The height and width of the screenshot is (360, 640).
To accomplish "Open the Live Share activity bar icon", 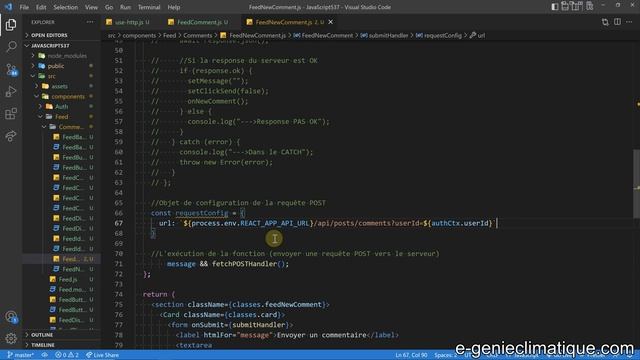I will pos(11,136).
